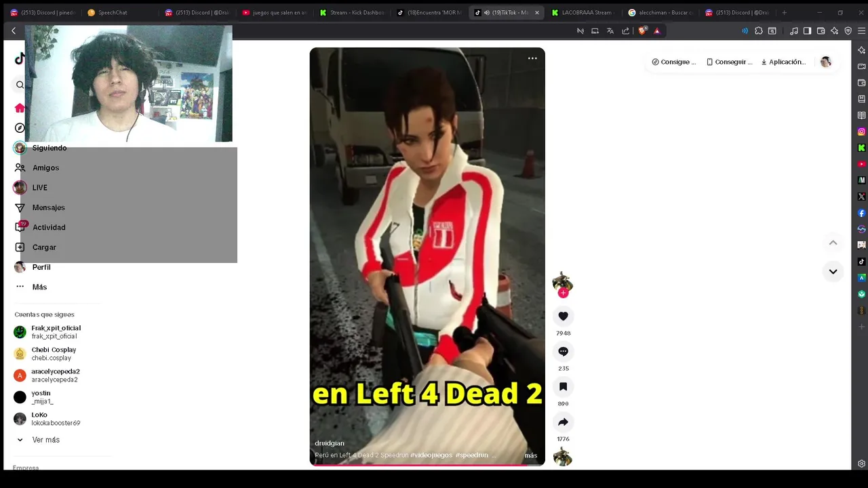The width and height of the screenshot is (868, 488).
Task: Open side panel settings gear
Action: 861,464
